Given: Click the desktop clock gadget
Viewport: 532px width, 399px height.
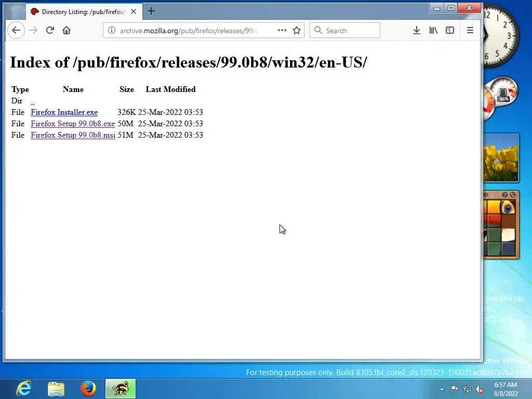Looking at the screenshot, I should [500, 35].
